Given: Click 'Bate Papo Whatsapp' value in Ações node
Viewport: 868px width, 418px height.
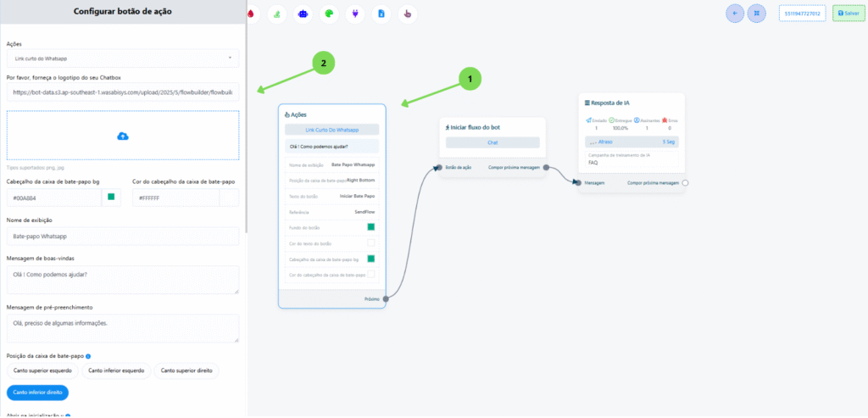Looking at the screenshot, I should tap(353, 164).
